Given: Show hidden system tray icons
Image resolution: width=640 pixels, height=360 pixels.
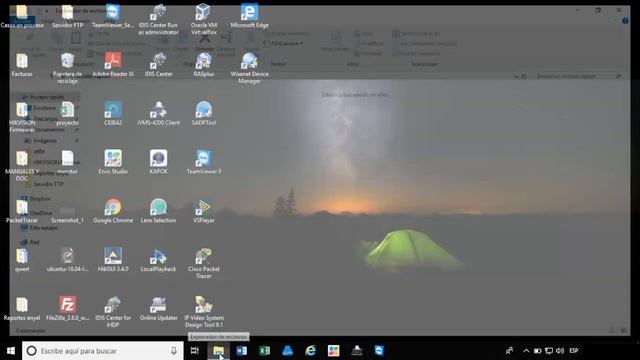Looking at the screenshot, I should click(x=526, y=351).
